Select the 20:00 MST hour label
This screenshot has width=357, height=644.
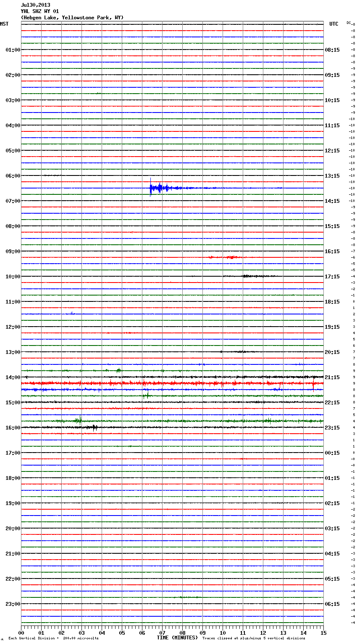[13, 529]
